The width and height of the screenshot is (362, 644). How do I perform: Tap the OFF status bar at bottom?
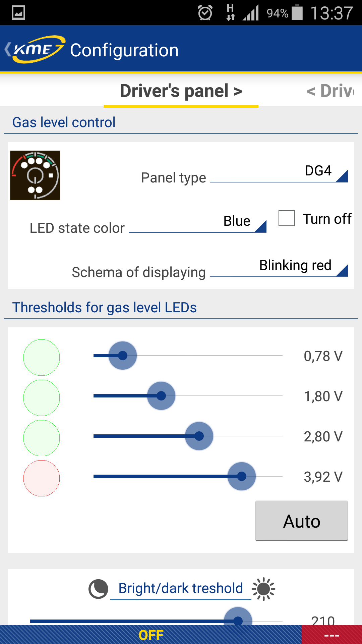click(151, 635)
